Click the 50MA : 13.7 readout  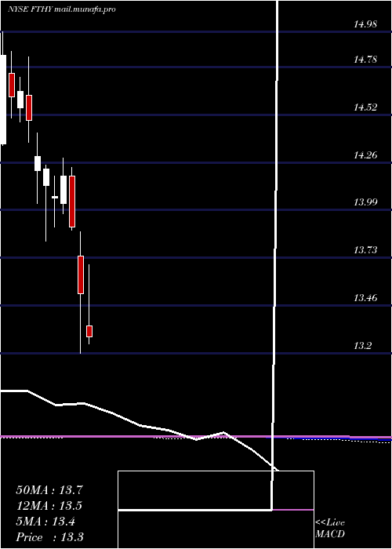point(49,490)
